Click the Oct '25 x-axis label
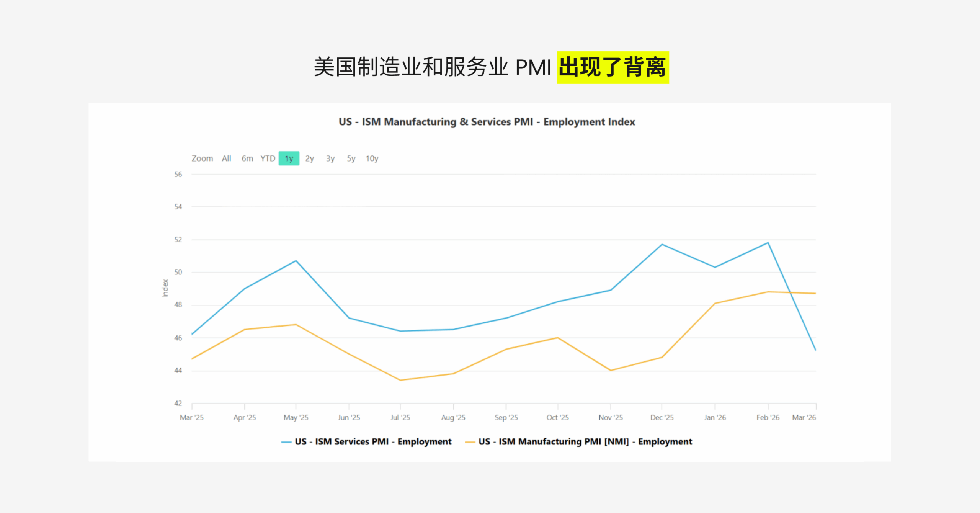This screenshot has width=980, height=513. click(557, 417)
